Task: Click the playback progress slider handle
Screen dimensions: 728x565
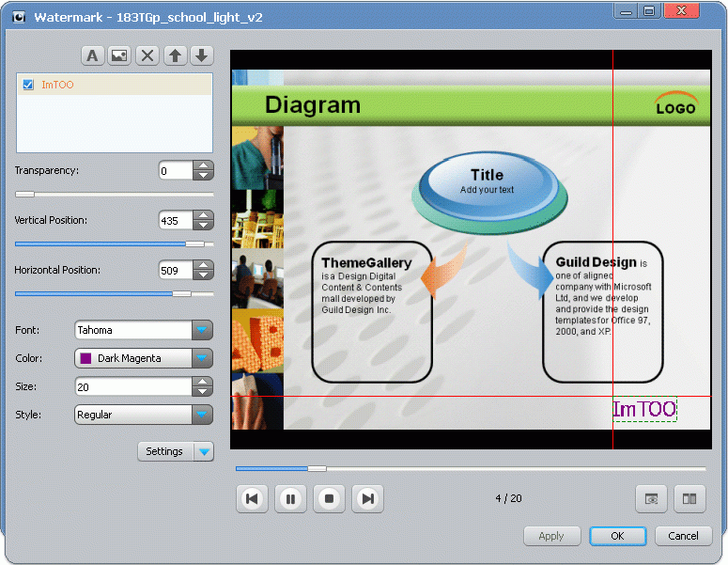Action: click(x=318, y=468)
